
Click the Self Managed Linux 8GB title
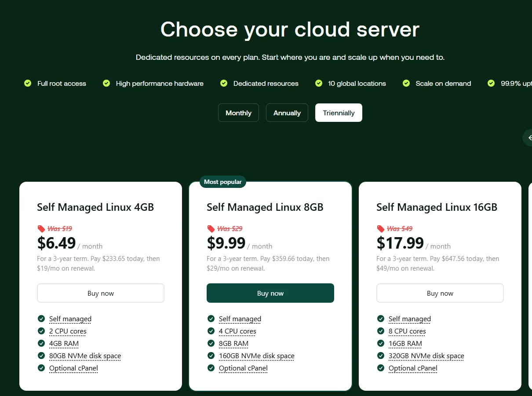click(x=265, y=207)
